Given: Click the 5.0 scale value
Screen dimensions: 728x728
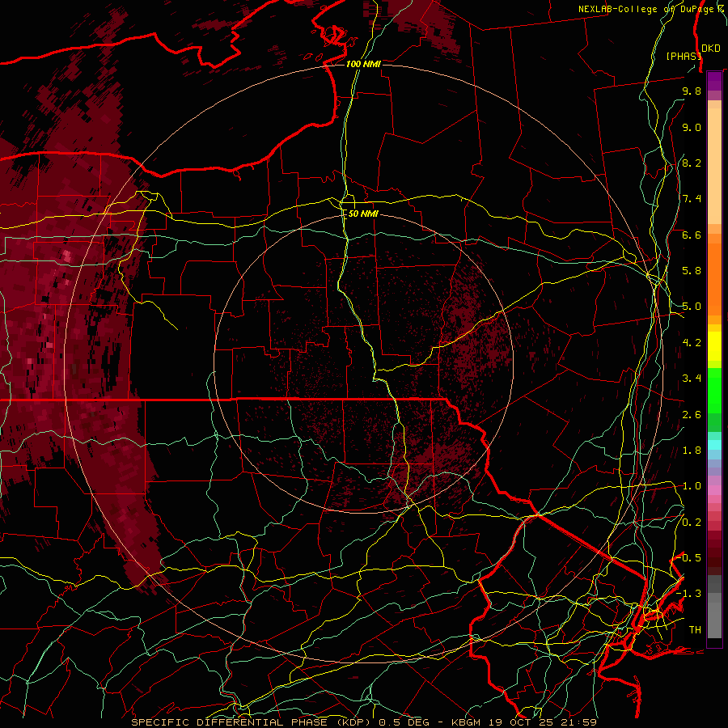Looking at the screenshot, I should coord(692,307).
